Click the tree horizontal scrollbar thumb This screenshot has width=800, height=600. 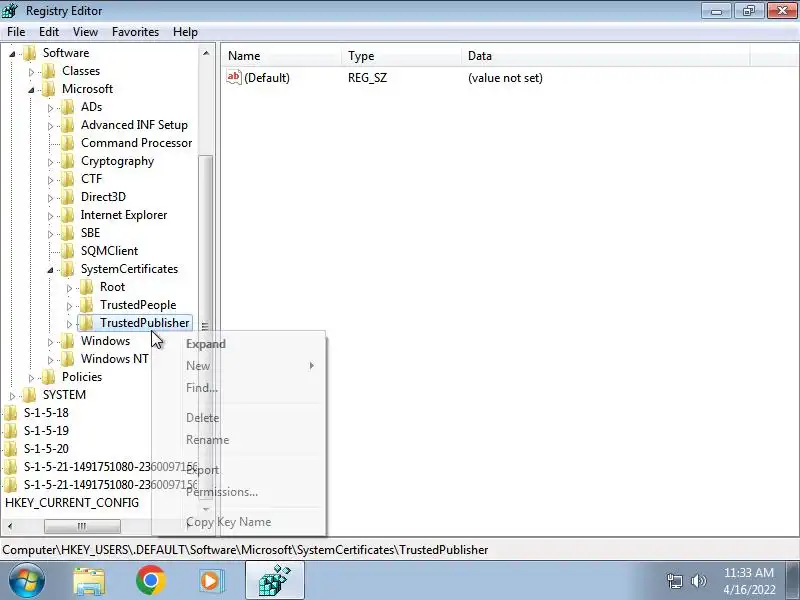(x=82, y=526)
